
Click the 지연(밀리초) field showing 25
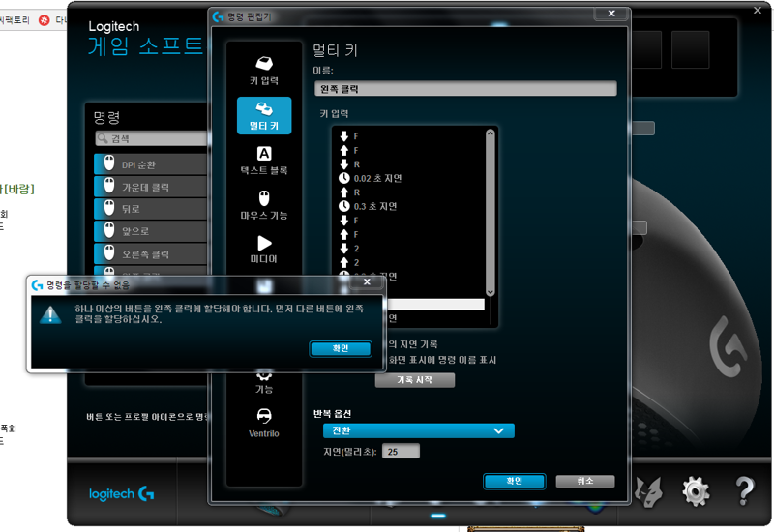pos(401,451)
